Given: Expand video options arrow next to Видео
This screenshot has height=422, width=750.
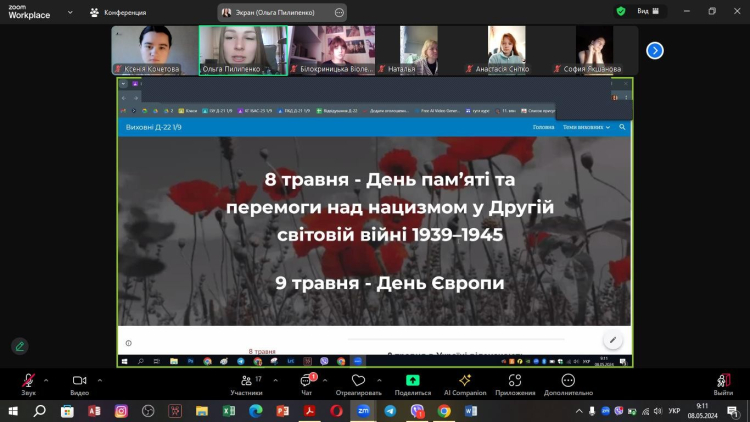Looking at the screenshot, I should click(x=98, y=380).
